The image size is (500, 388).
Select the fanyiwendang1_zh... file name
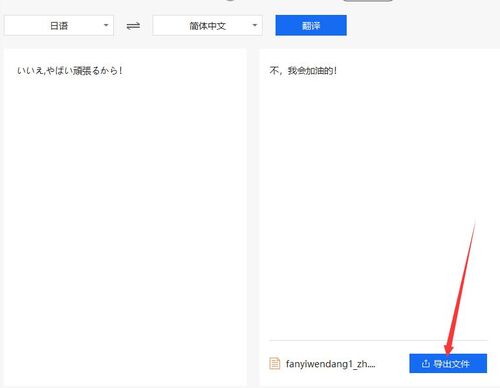click(330, 364)
